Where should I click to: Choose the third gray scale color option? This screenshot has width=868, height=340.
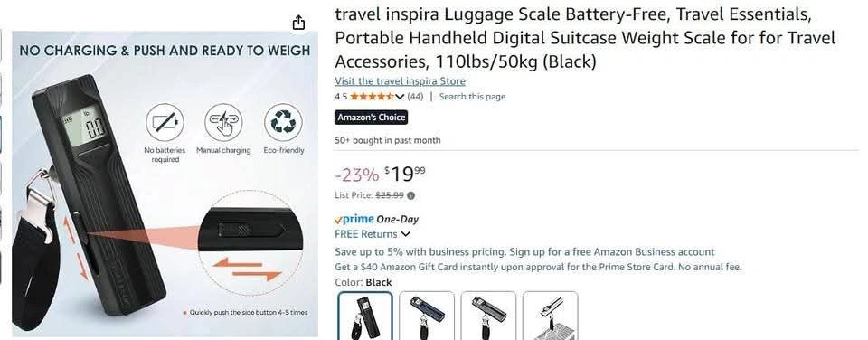488,316
